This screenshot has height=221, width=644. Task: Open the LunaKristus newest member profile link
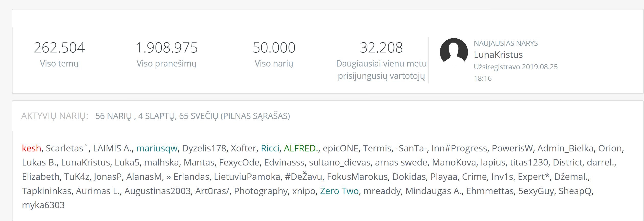pos(498,55)
